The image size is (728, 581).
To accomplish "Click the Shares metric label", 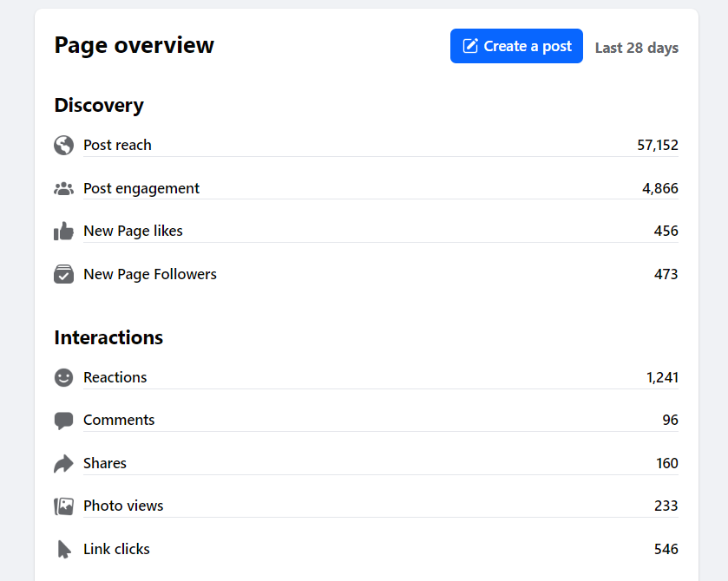I will pos(105,463).
